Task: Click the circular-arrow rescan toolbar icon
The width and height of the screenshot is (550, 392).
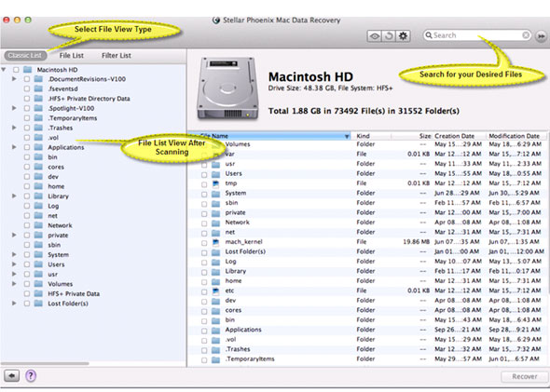Action: pos(389,36)
